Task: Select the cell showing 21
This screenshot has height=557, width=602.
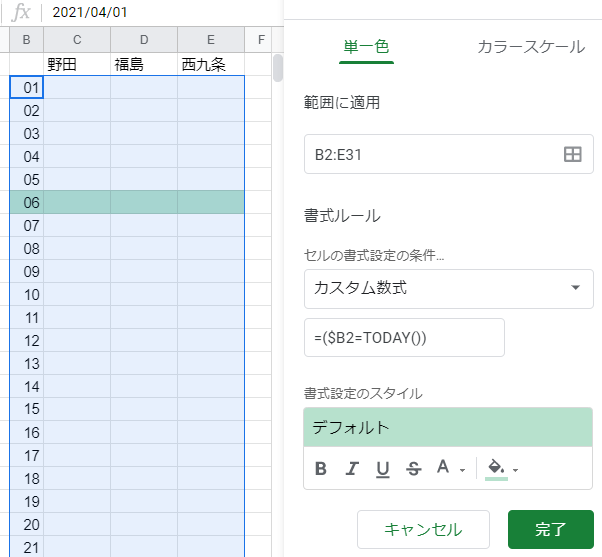Action: coord(26,547)
